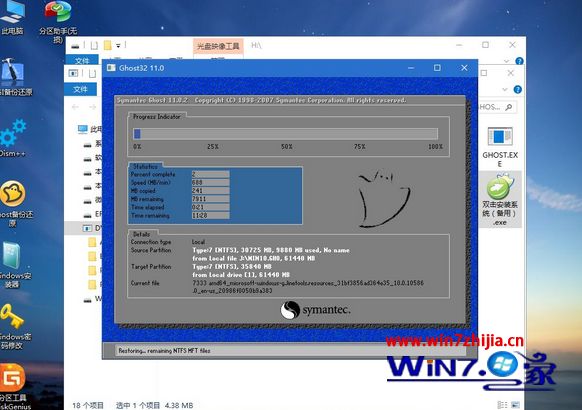Click the Source Partition details line

tap(271, 250)
